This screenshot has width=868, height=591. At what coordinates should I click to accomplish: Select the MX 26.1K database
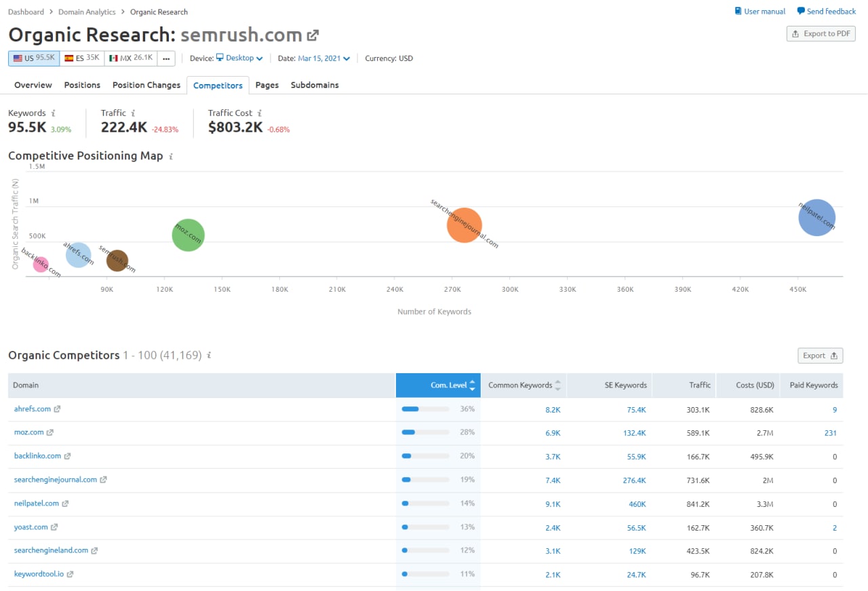tap(131, 58)
